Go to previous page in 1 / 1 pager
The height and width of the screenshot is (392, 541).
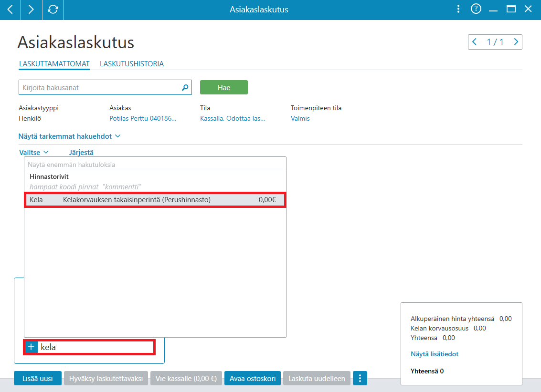click(x=475, y=42)
